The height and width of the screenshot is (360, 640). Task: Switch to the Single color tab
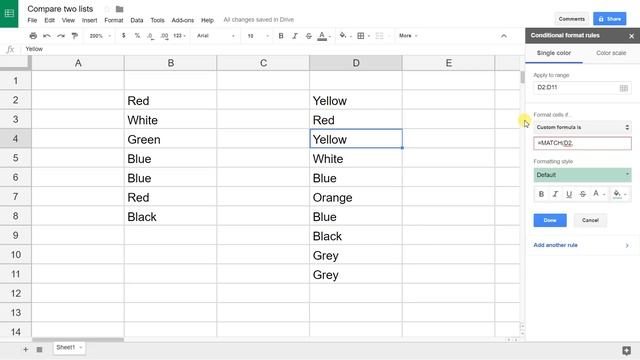[x=553, y=53]
